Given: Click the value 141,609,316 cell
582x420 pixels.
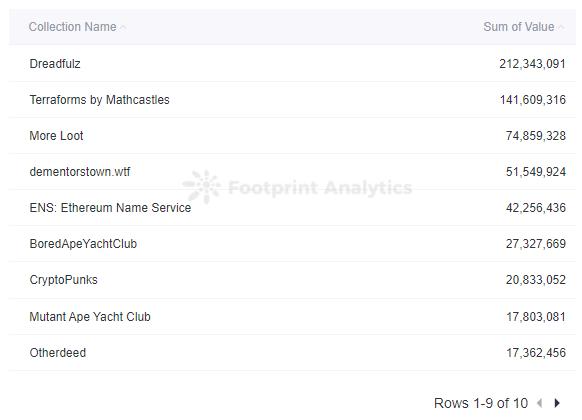Looking at the screenshot, I should pos(533,100).
